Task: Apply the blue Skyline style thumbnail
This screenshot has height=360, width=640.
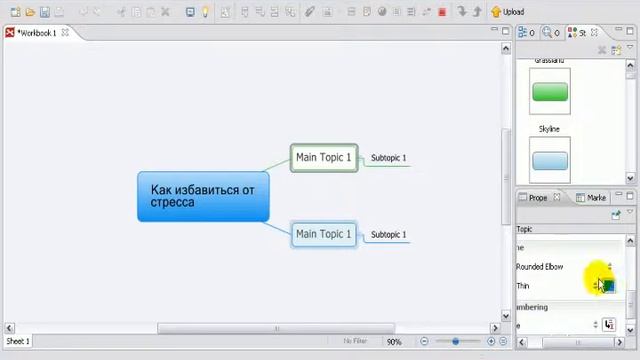Action: (x=550, y=160)
